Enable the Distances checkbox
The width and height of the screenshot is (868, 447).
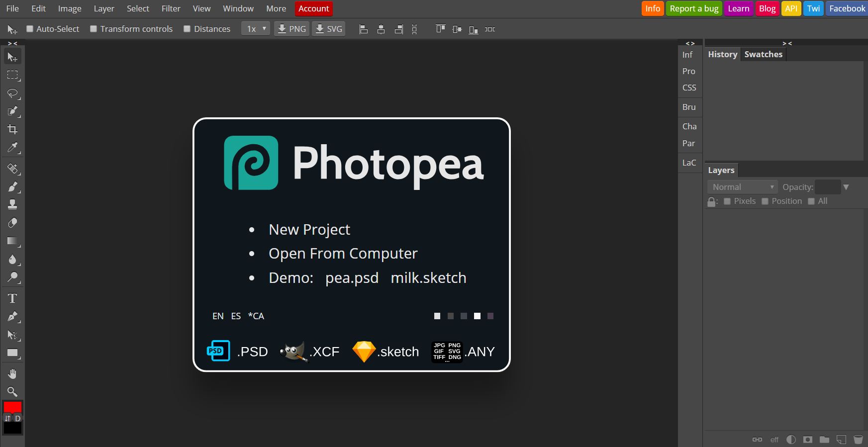point(187,29)
